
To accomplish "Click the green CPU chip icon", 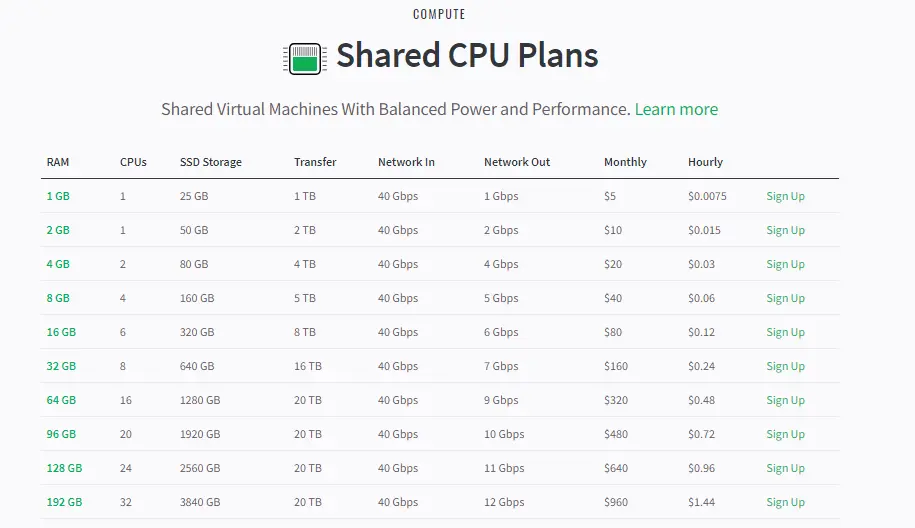I will point(305,59).
